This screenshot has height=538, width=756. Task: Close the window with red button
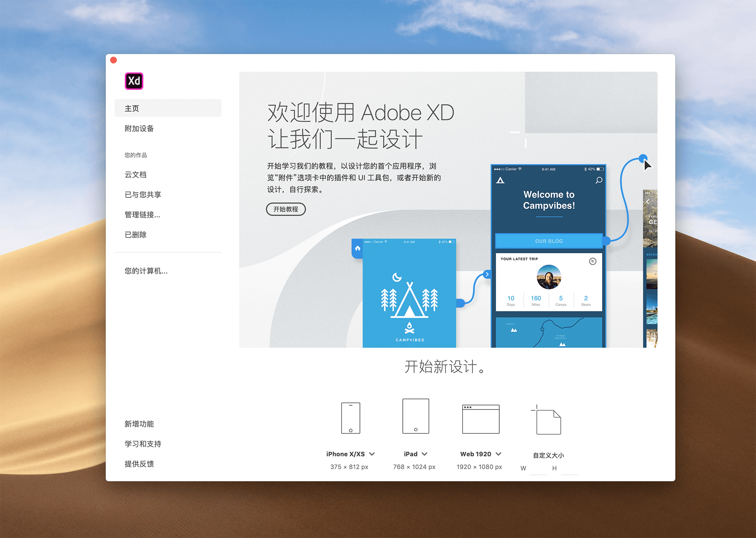click(x=114, y=60)
